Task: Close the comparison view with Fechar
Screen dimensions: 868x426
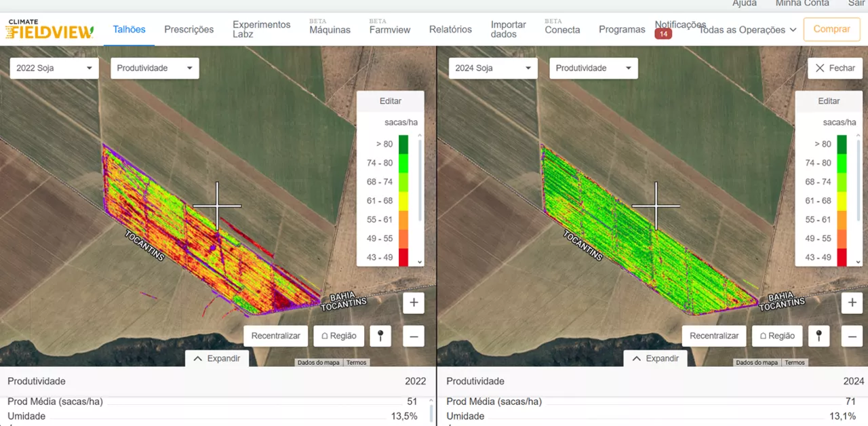Action: 835,69
